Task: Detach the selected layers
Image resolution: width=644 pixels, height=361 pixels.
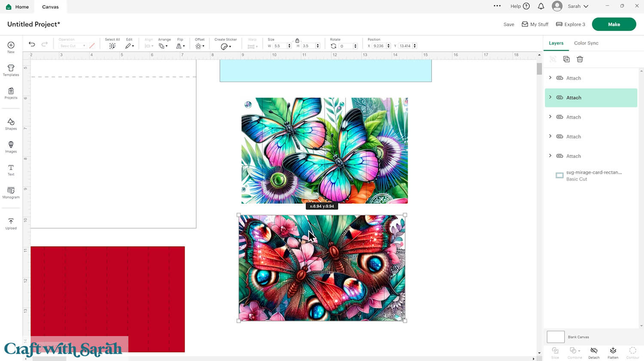Action: 594,352
